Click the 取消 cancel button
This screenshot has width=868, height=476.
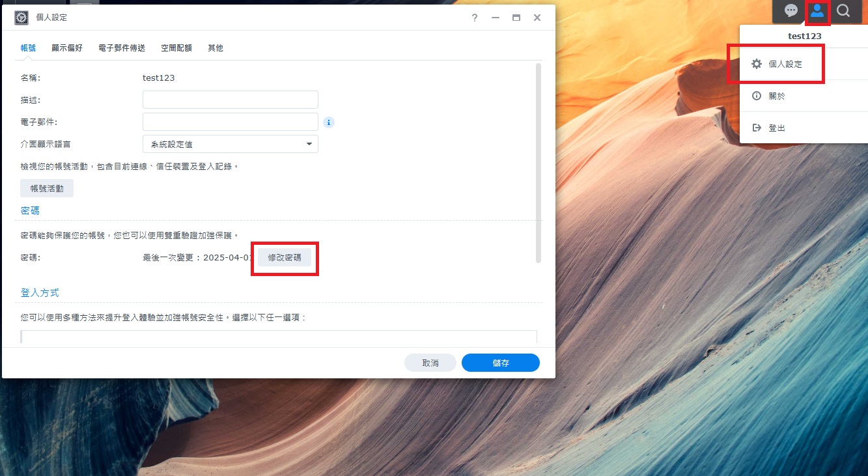(430, 363)
